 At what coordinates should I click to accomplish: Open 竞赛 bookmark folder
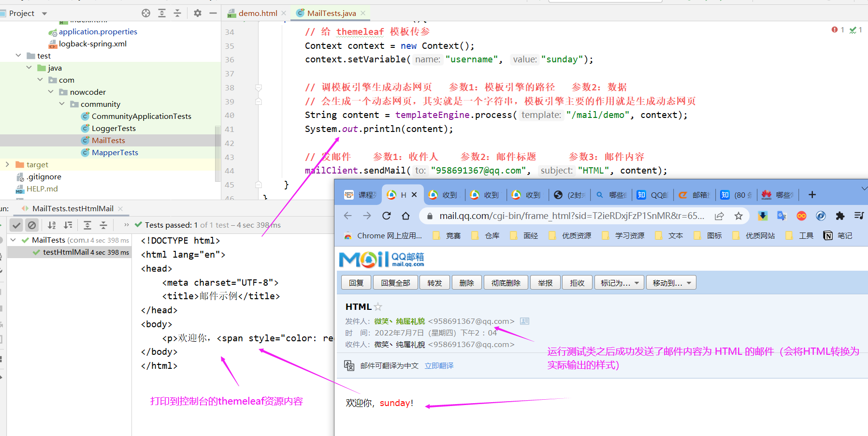448,235
